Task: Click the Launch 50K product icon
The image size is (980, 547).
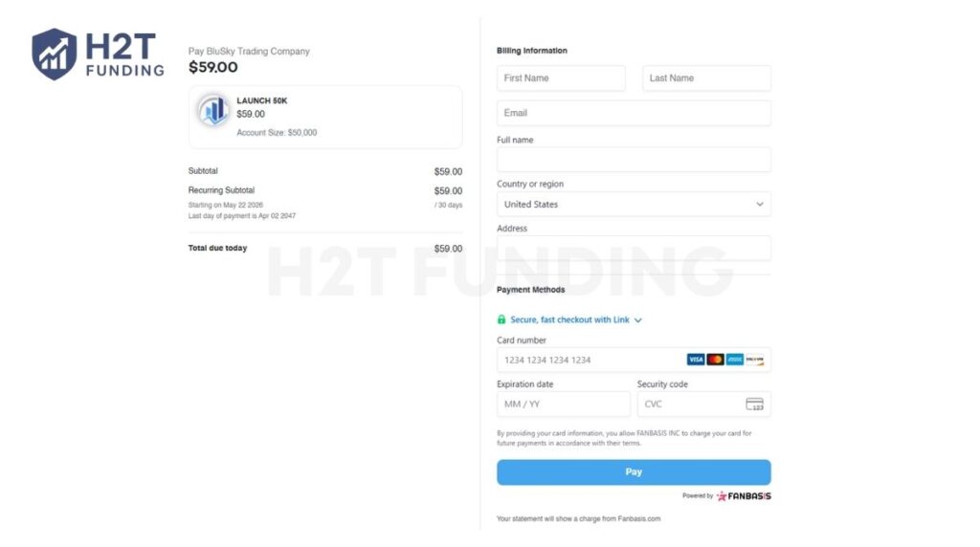Action: pyautogui.click(x=213, y=111)
